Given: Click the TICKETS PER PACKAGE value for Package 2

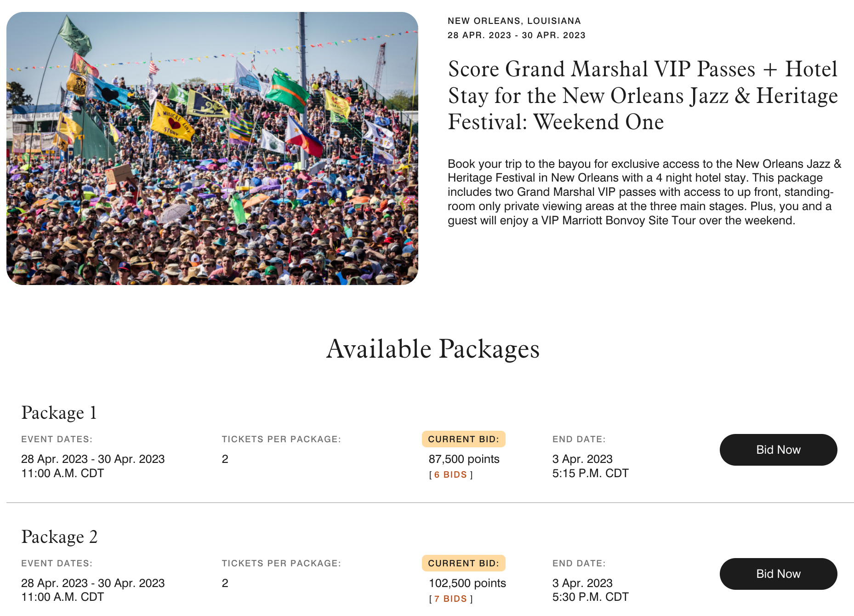Looking at the screenshot, I should pos(225,583).
